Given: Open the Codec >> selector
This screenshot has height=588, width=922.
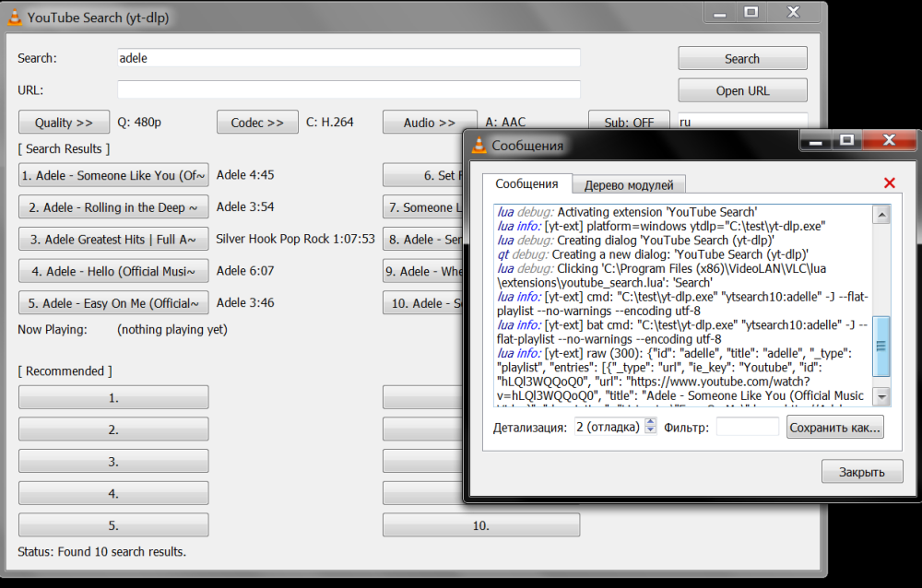Looking at the screenshot, I should coord(257,123).
